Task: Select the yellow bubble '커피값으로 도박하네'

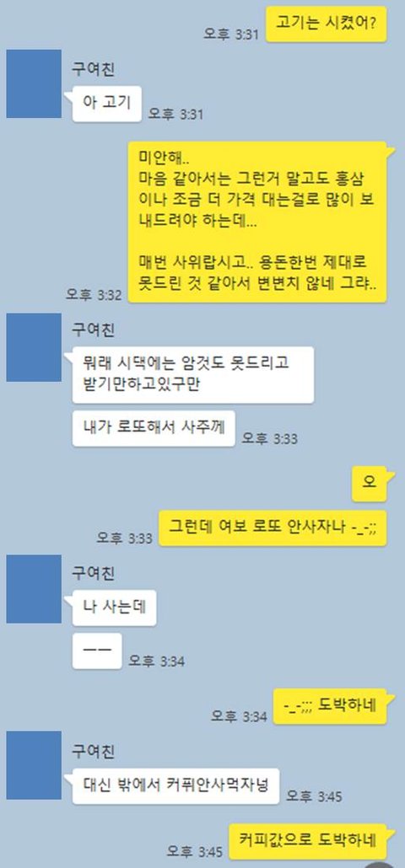Action: (x=308, y=841)
